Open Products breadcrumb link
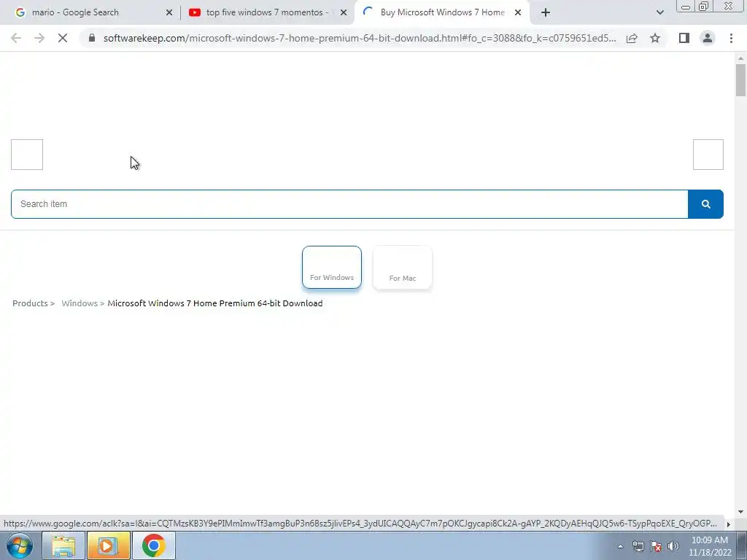 [30, 303]
